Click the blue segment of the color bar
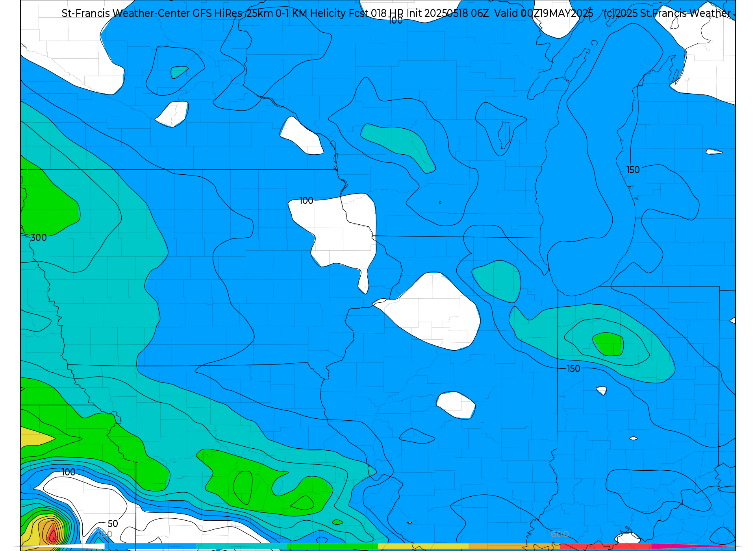The image size is (756, 551). 150,546
